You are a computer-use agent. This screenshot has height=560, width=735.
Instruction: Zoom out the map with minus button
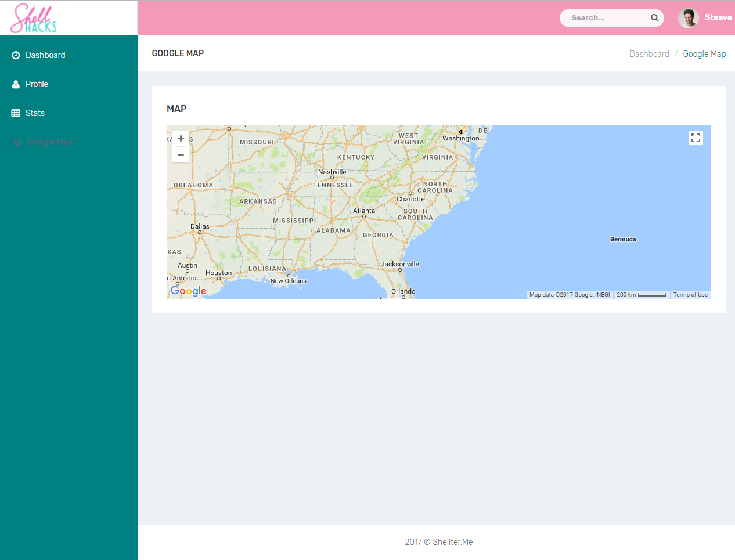point(181,154)
